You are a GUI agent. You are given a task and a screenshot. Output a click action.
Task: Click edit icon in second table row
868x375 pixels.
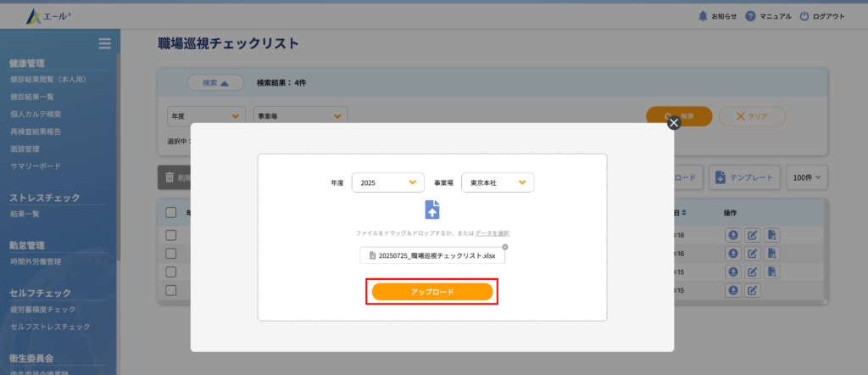coord(752,254)
